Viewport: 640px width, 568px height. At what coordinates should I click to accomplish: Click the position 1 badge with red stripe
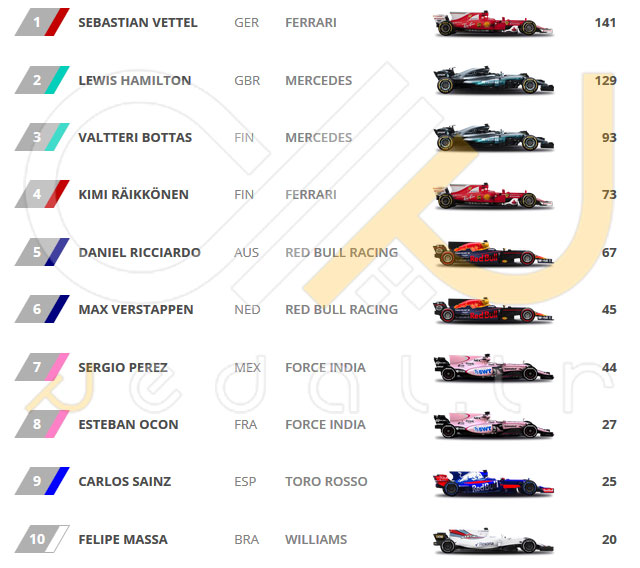point(42,22)
